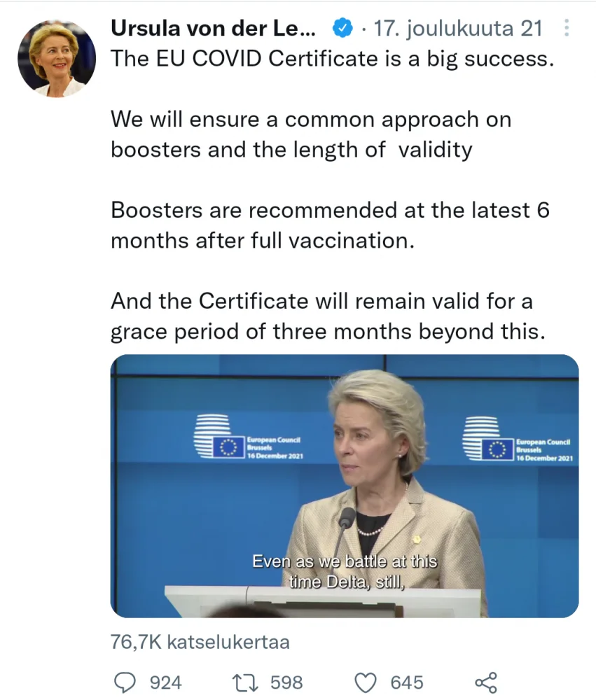Image resolution: width=596 pixels, height=700 pixels.
Task: Click the line "The EU COVID Certificate is a big success."
Action: 332,59
